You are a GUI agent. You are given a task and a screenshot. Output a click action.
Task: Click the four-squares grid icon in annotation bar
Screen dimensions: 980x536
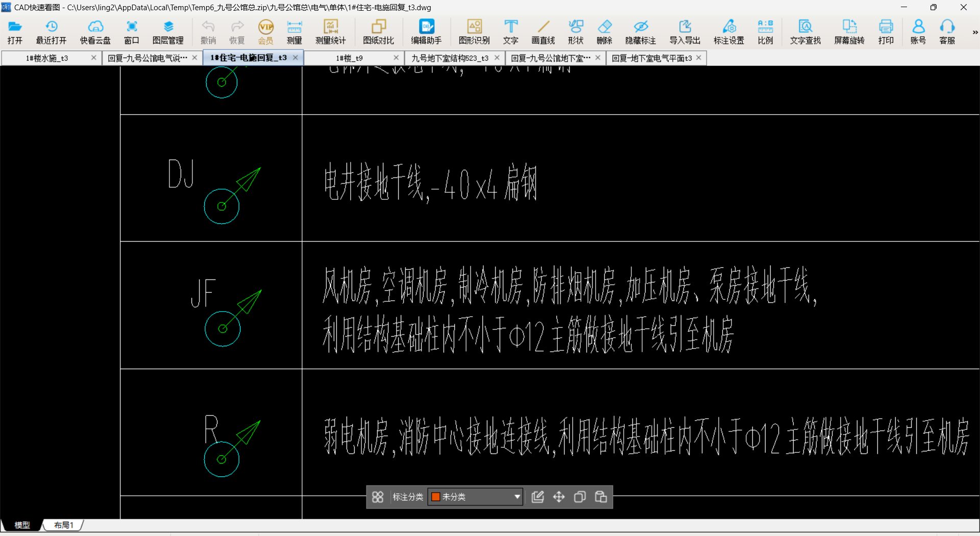pos(378,497)
